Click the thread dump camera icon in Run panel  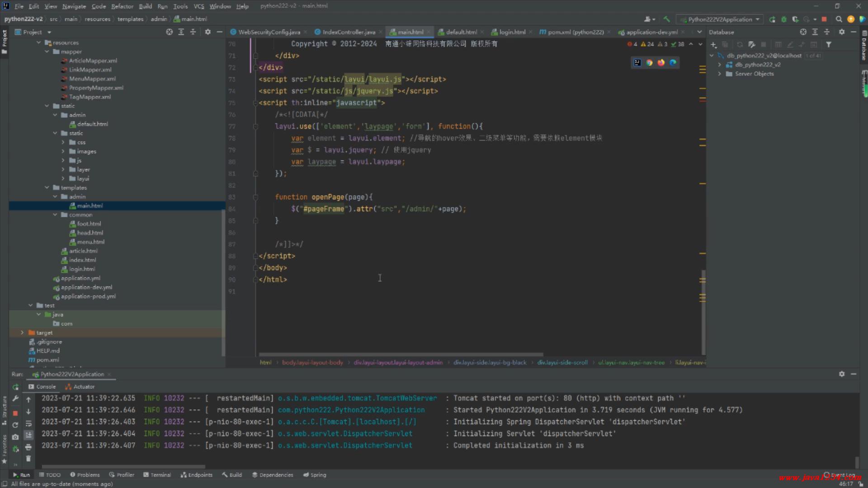pyautogui.click(x=15, y=437)
